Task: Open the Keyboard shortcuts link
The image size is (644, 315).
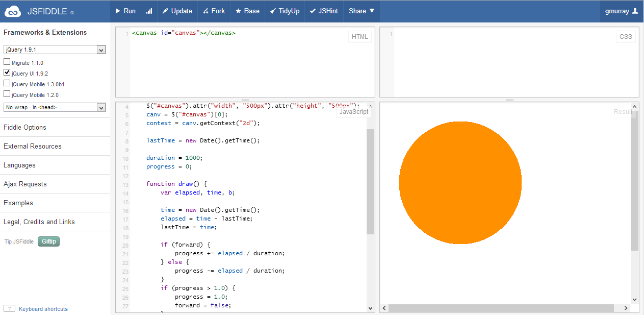Action: (43, 309)
